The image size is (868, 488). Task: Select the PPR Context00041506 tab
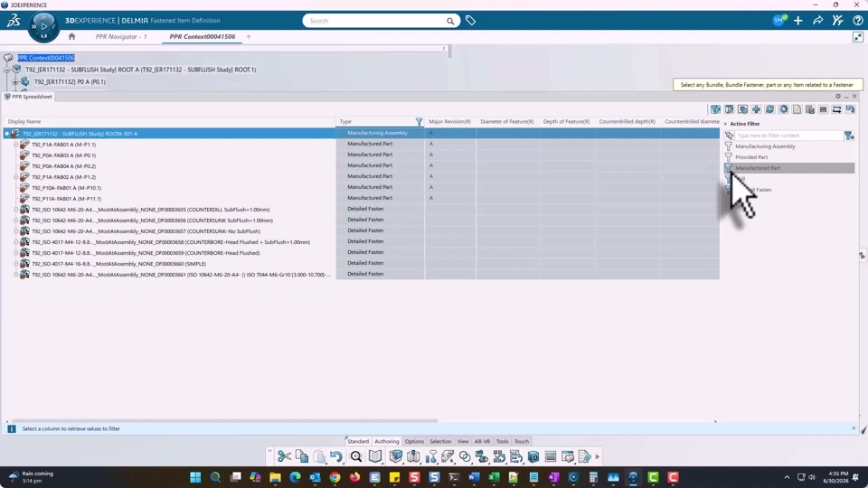(202, 36)
